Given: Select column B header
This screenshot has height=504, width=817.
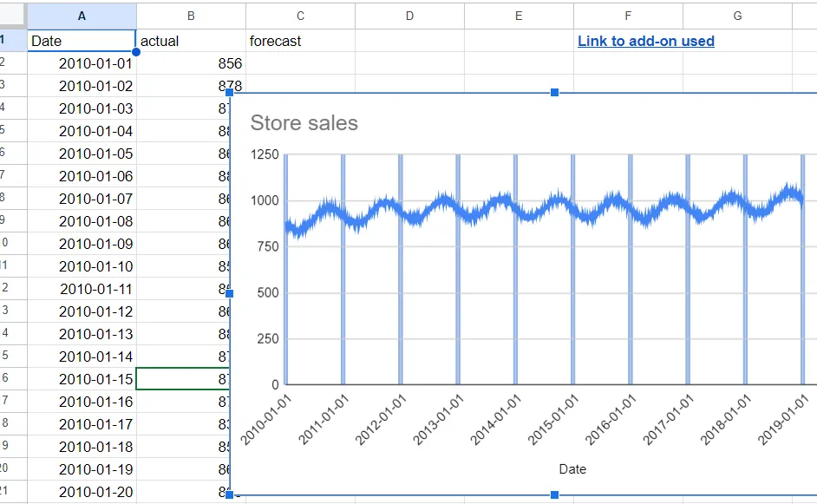Looking at the screenshot, I should click(x=191, y=15).
